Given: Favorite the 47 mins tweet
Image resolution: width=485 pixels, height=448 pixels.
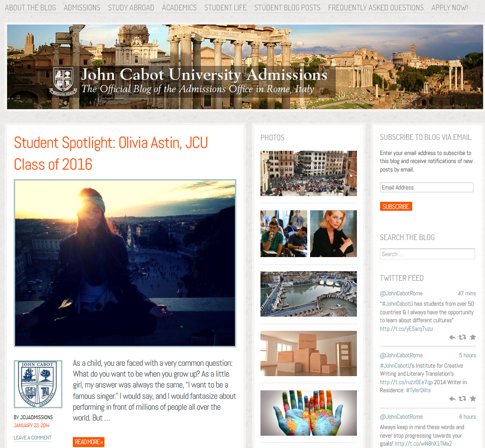Looking at the screenshot, I should [x=473, y=337].
